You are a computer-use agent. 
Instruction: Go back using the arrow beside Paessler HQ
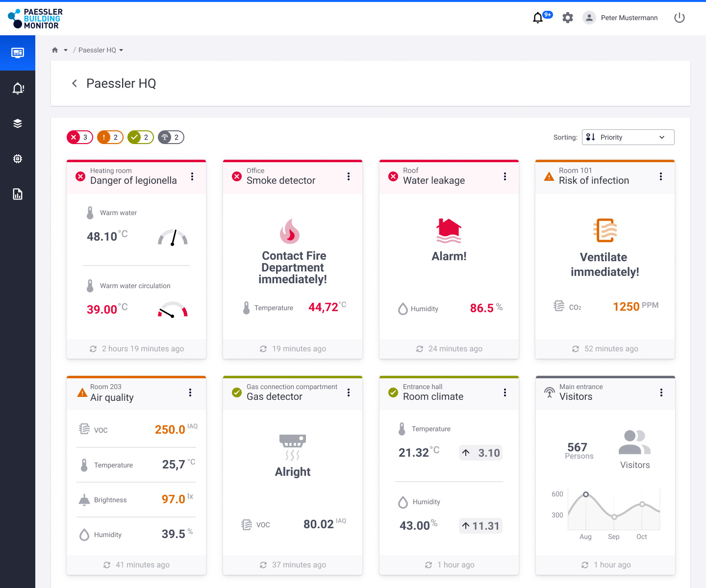click(75, 83)
